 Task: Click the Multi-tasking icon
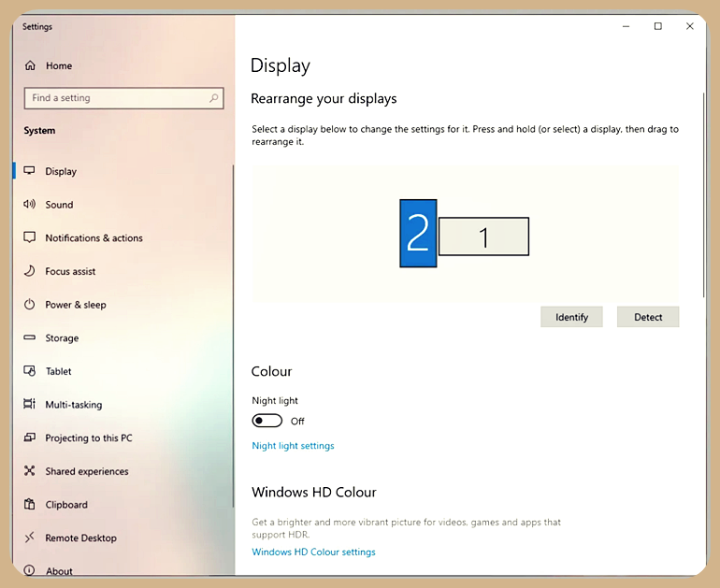29,404
